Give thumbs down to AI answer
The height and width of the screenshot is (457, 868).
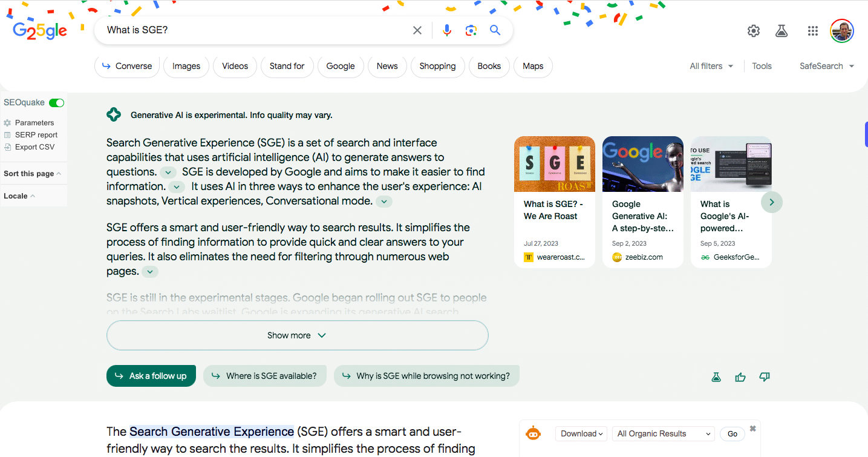coord(765,377)
